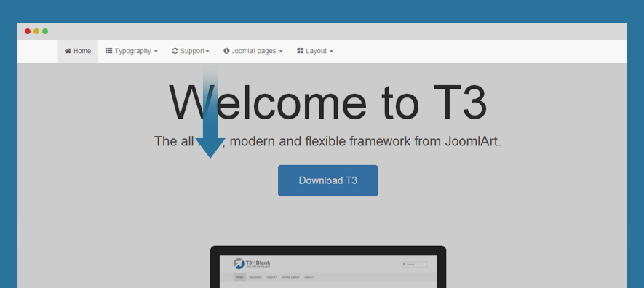Viewport: 644px width, 288px height.
Task: Open the Layout menu label
Action: [317, 52]
